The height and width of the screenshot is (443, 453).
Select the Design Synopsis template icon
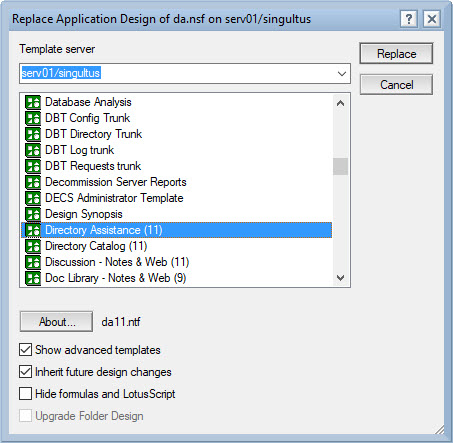tap(33, 214)
